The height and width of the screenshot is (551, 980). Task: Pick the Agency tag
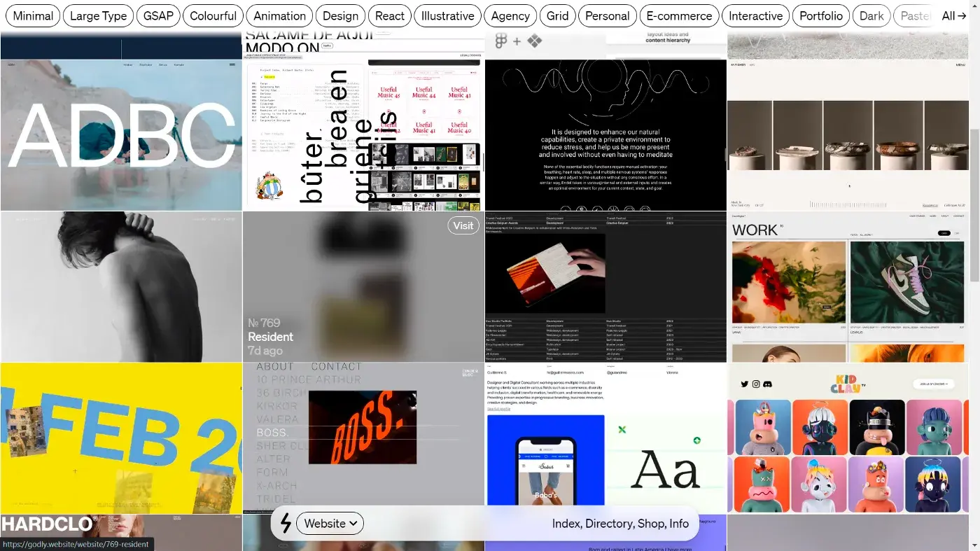click(510, 15)
